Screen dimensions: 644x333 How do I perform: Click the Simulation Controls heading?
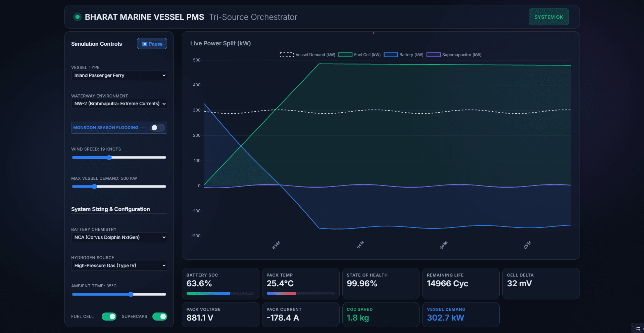tap(97, 44)
